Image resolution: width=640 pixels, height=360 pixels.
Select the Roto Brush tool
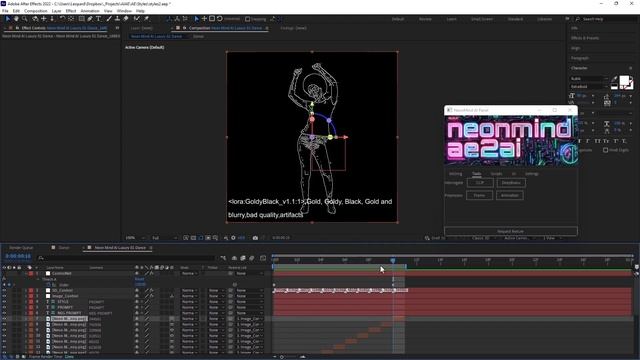pyautogui.click(x=137, y=19)
